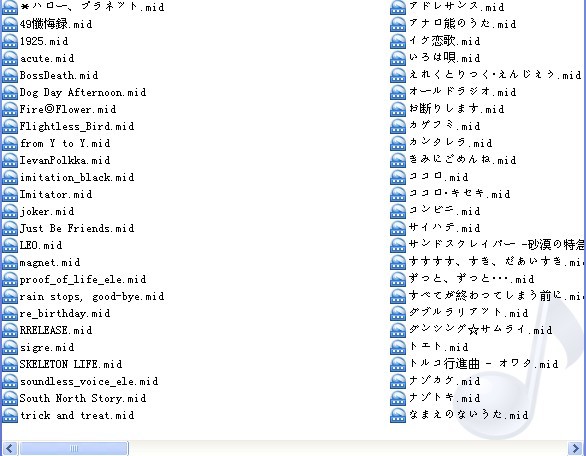Select the icon next to SKELETON LIFE.mid
Viewport: 586px width, 456px height.
click(x=10, y=364)
